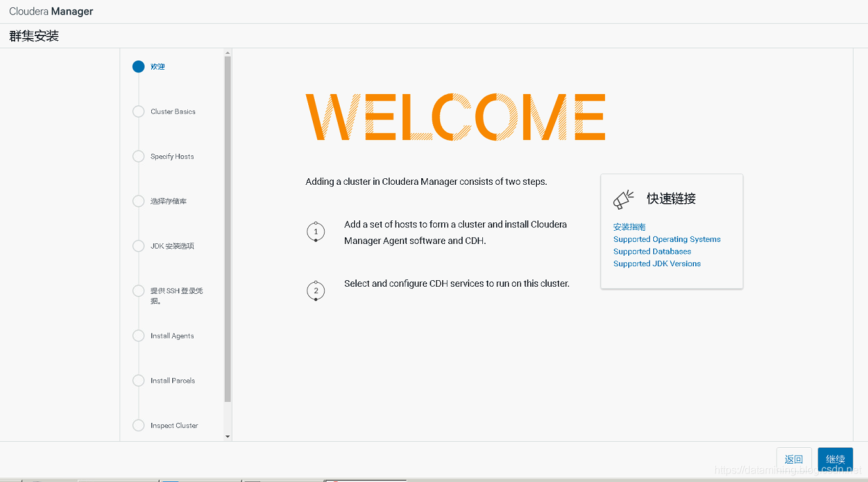Click the step circle beside 选择存储库
The width and height of the screenshot is (868, 482).
point(138,201)
